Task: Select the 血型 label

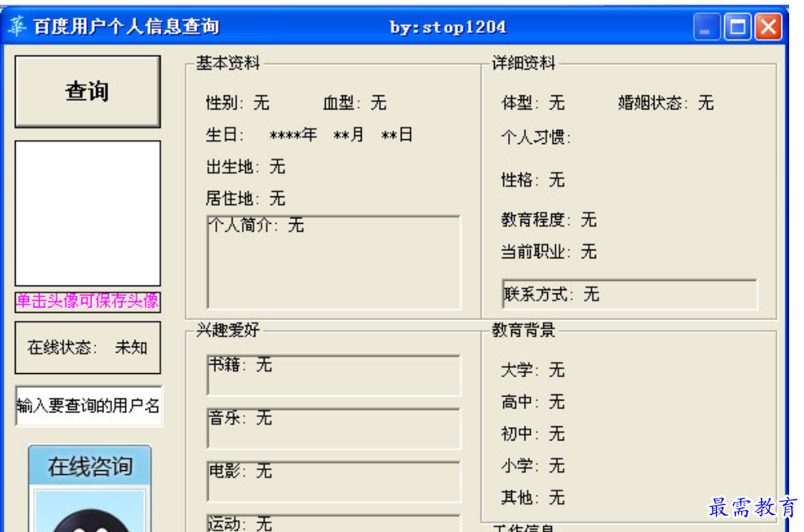Action: pyautogui.click(x=342, y=102)
